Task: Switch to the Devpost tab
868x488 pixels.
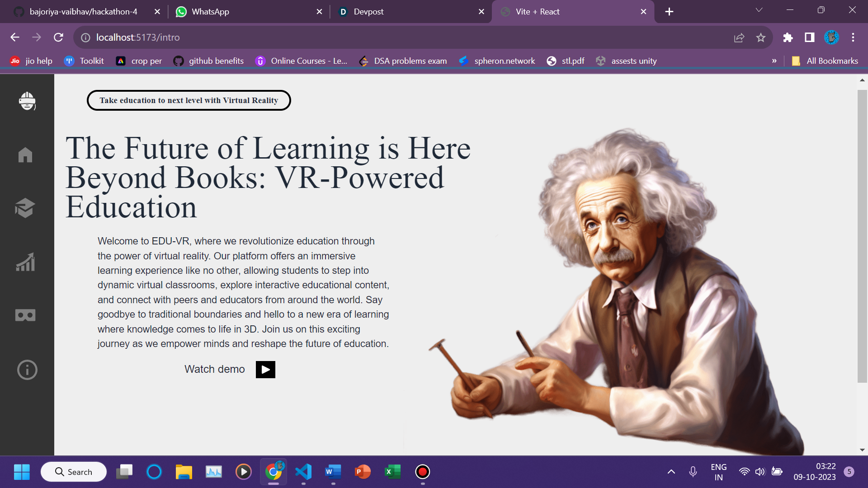Action: (407, 12)
